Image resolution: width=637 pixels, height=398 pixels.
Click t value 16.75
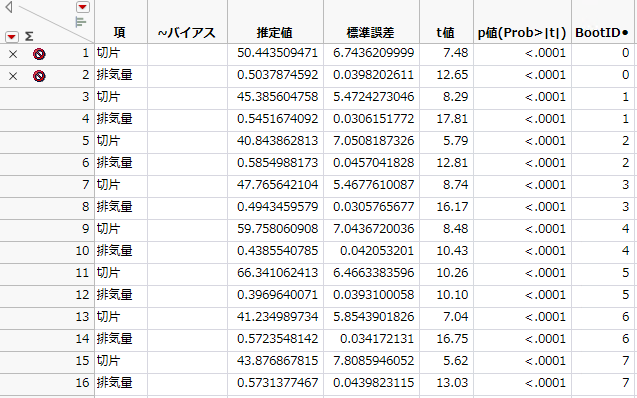pyautogui.click(x=452, y=338)
